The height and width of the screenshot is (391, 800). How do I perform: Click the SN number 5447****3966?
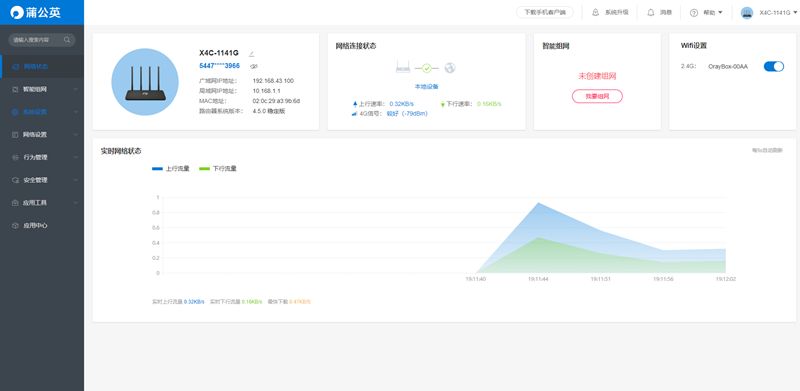(x=219, y=66)
